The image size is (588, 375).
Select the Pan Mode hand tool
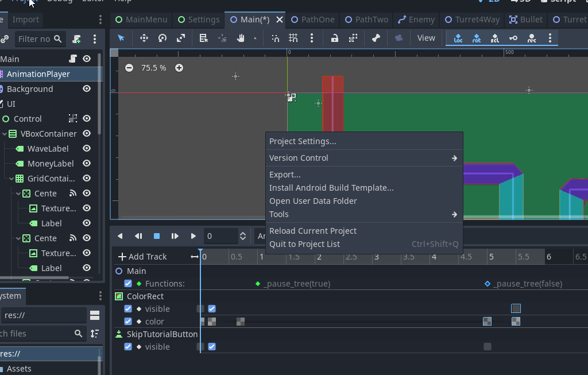tap(241, 38)
